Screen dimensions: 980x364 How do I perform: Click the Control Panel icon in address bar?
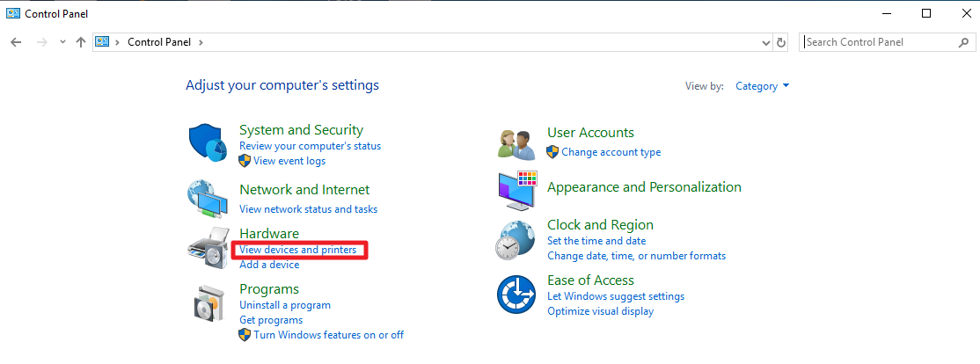click(x=102, y=42)
